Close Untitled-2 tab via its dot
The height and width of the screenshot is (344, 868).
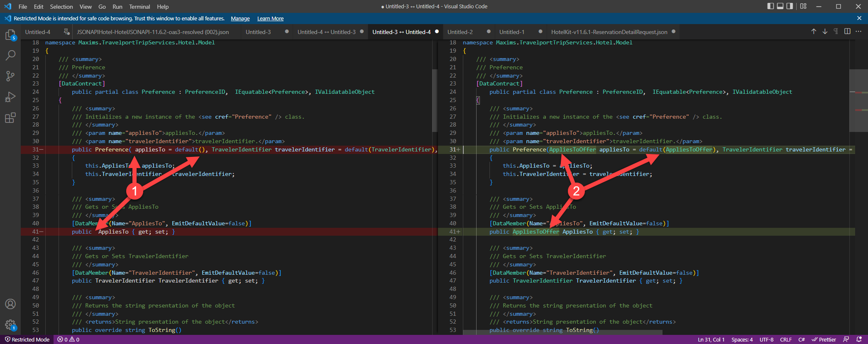(489, 32)
